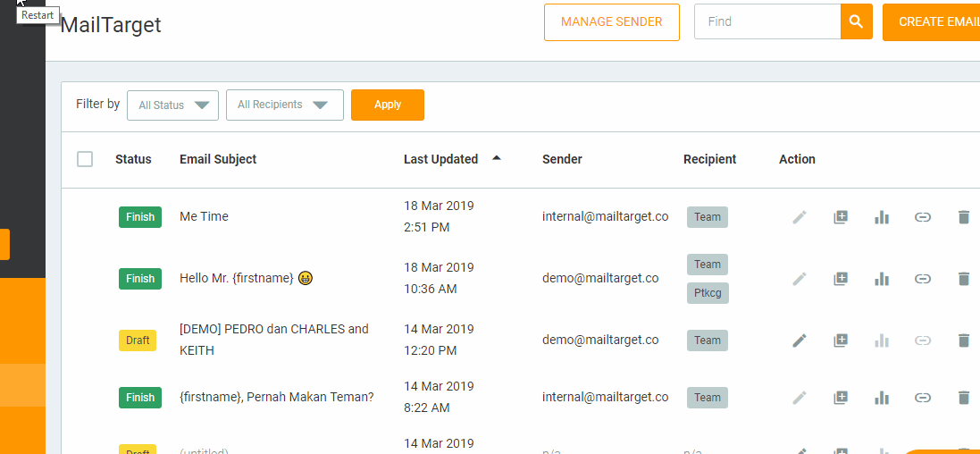Open the Hello Mr. {firstname} subject
980x454 pixels.
[247, 278]
